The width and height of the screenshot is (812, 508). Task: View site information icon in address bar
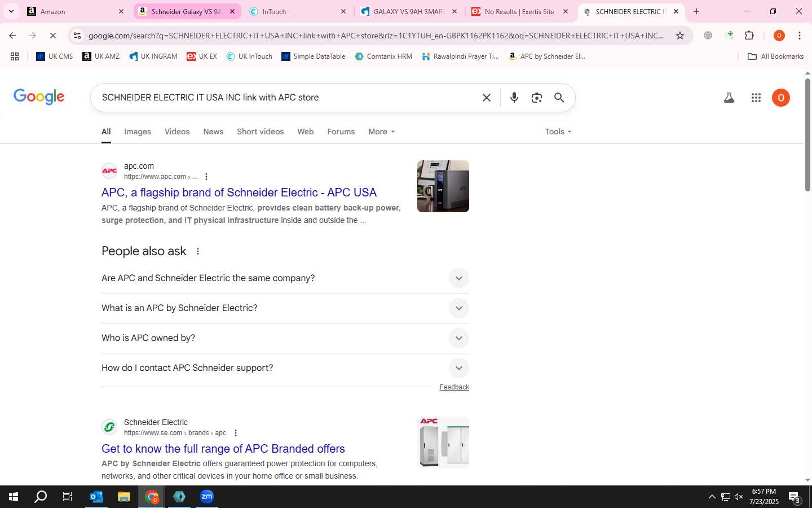coord(77,36)
